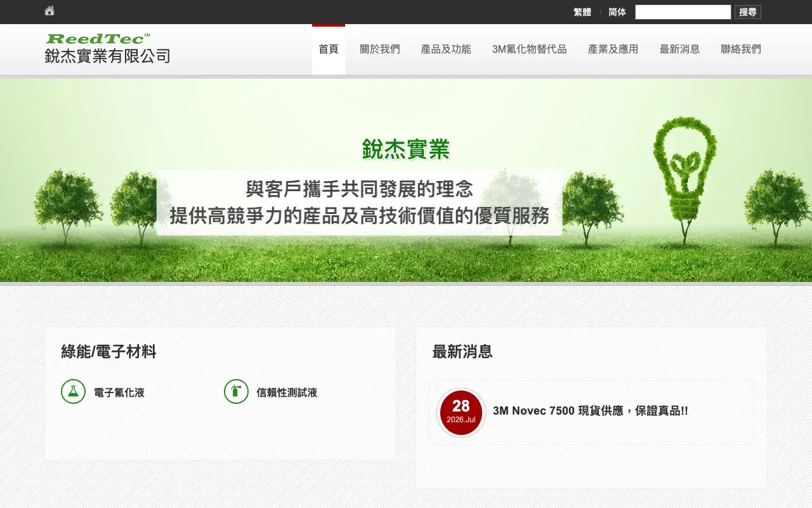
Task: Switch language to 繁體
Action: point(582,12)
